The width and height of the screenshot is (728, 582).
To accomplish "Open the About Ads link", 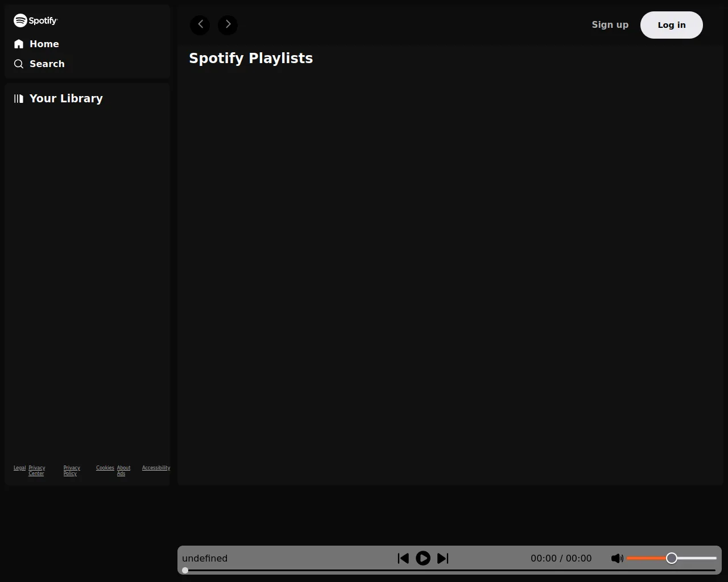I will [x=123, y=471].
